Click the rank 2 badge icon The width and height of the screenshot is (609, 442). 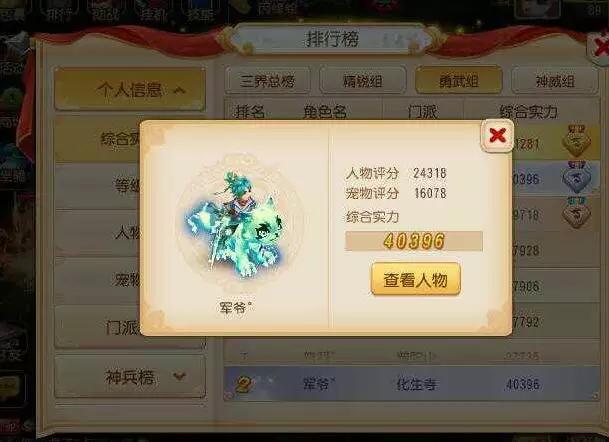245,384
